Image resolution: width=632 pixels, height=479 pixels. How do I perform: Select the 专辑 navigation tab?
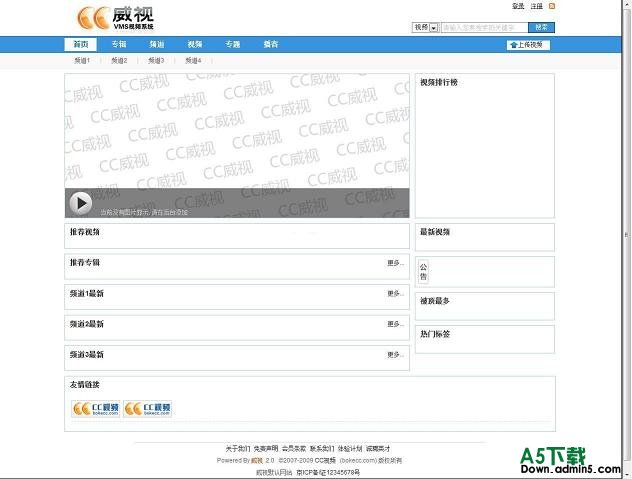(x=119, y=44)
